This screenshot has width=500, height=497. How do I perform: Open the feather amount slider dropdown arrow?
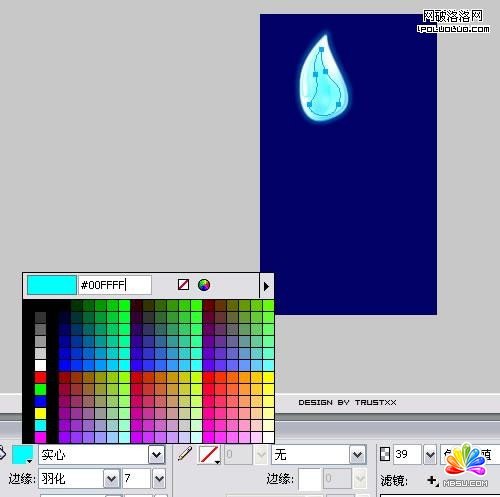coord(159,479)
